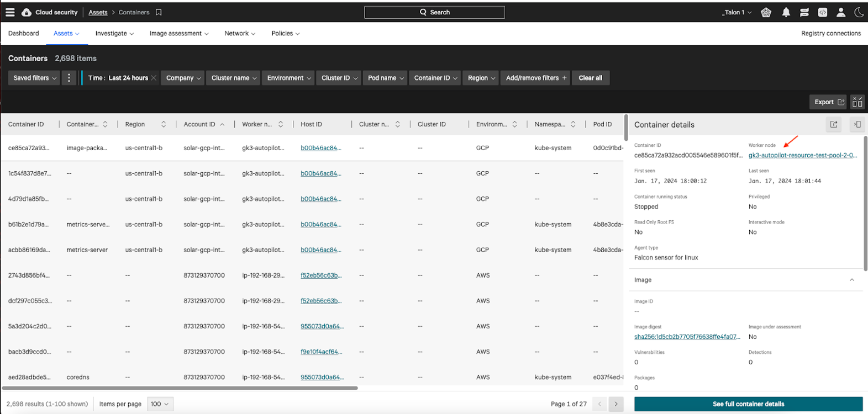Viewport: 868px width, 414px height.
Task: Open Host ID f9e10f4acf64 link
Action: [x=321, y=352]
